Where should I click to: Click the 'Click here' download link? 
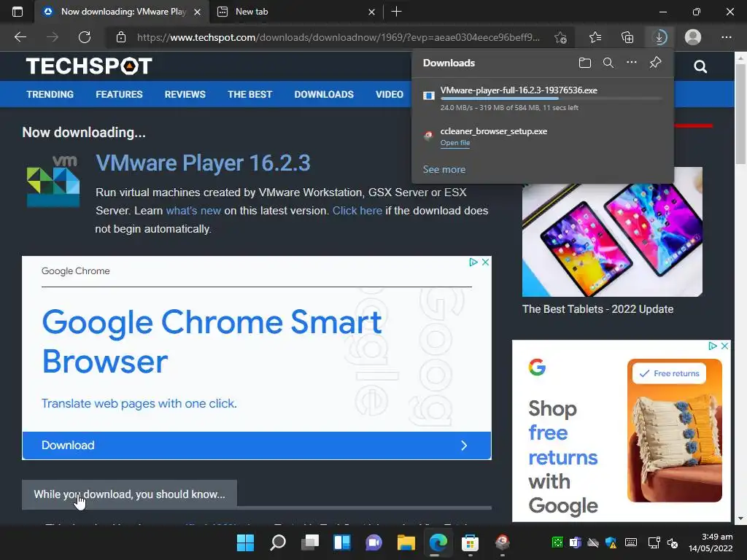click(357, 211)
